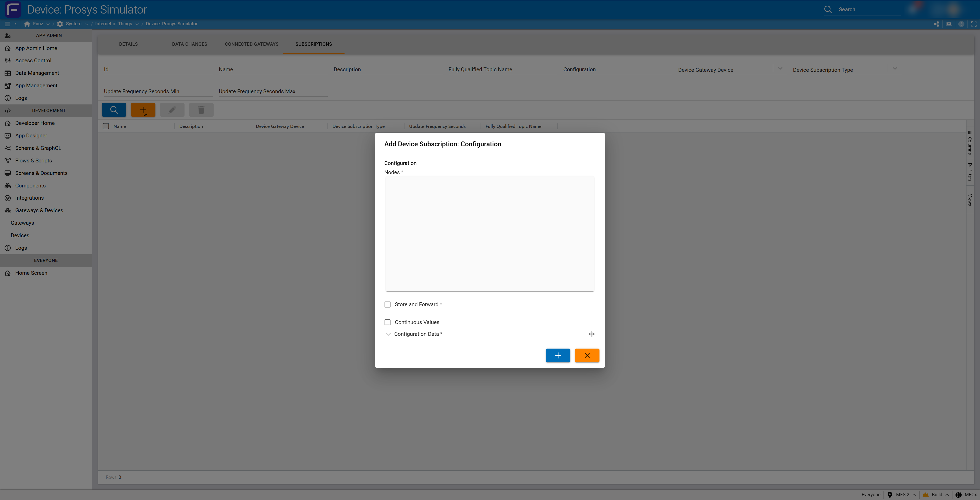Enable the Store and Forward checkbox

tap(387, 304)
